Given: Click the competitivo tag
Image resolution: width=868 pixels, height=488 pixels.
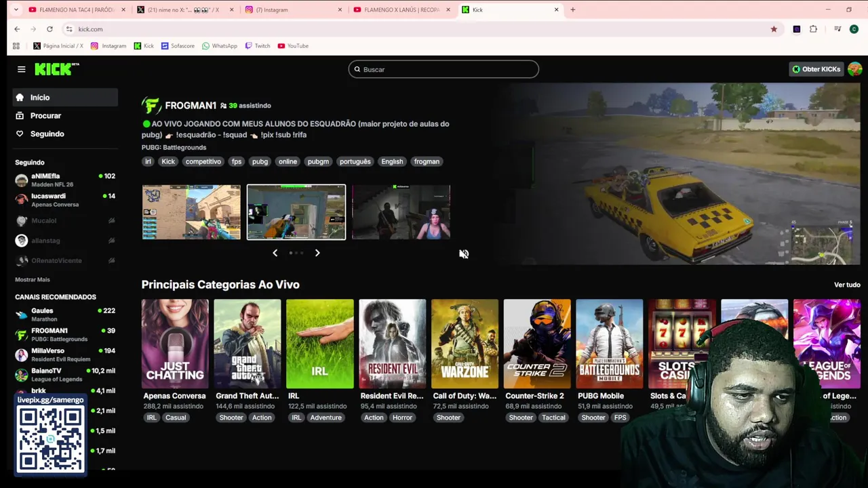Looking at the screenshot, I should pos(203,161).
